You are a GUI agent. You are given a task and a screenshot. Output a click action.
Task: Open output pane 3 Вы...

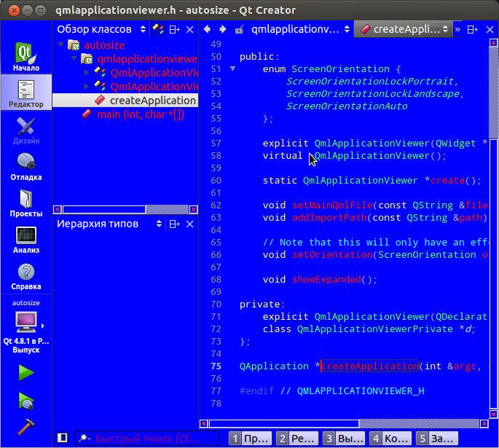click(344, 439)
